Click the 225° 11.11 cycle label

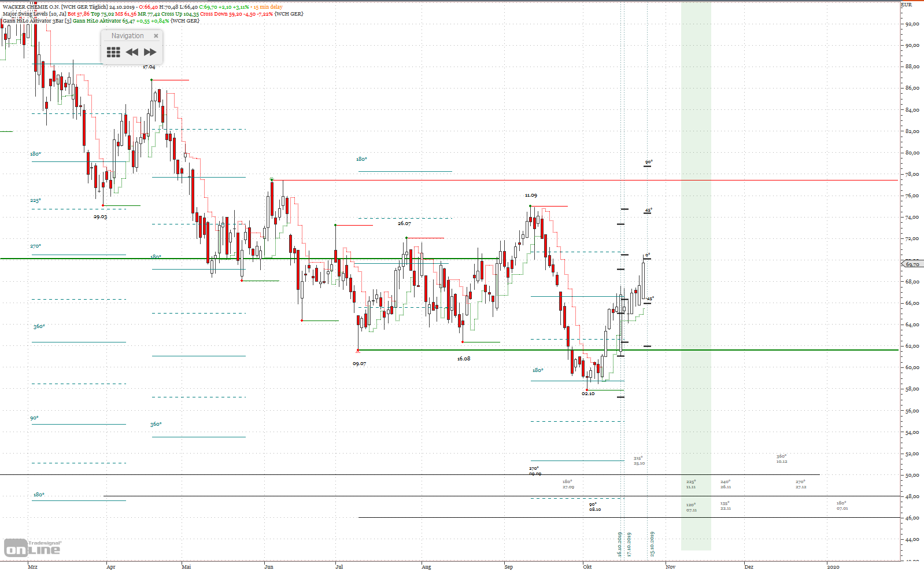tap(691, 484)
